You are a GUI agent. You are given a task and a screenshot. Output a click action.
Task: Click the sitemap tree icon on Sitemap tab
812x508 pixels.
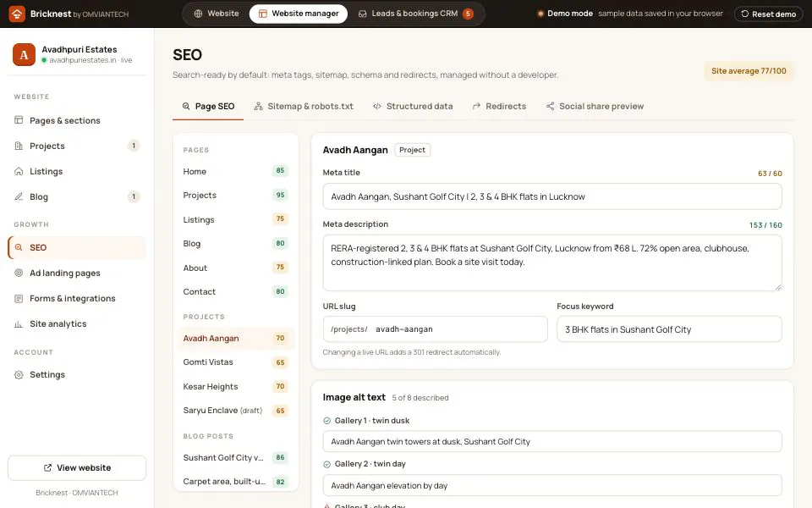[x=258, y=107]
